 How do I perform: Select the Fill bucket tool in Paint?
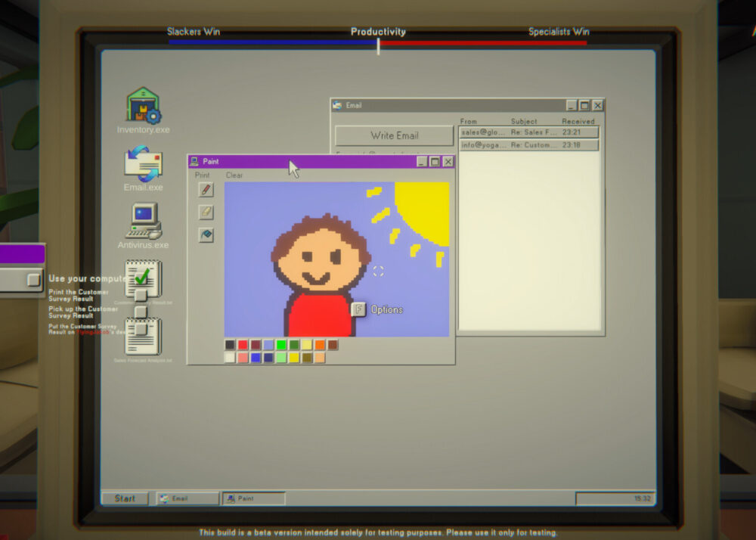coord(206,235)
